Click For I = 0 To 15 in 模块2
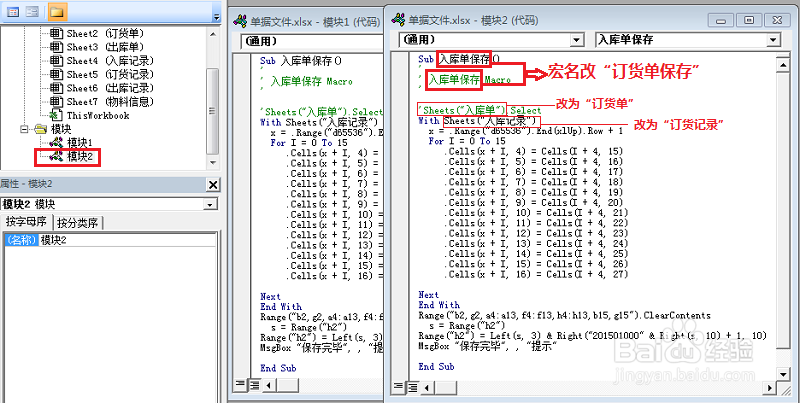The height and width of the screenshot is (403, 800). (467, 141)
